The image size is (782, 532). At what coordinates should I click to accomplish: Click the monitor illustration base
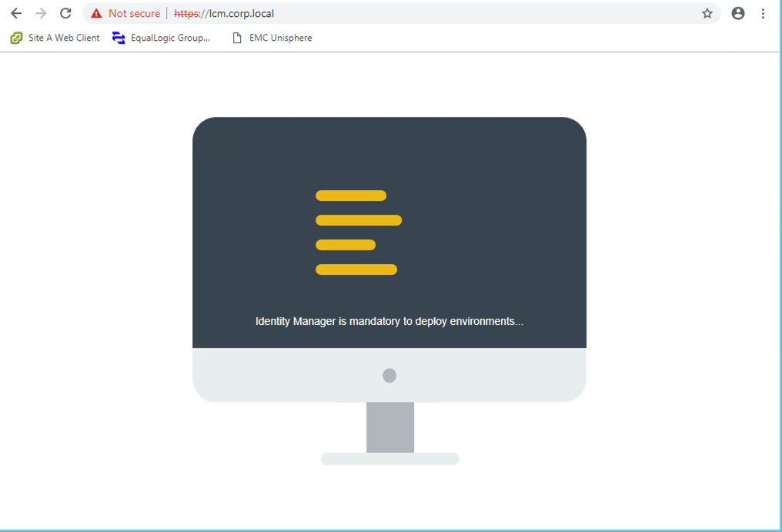(x=389, y=459)
